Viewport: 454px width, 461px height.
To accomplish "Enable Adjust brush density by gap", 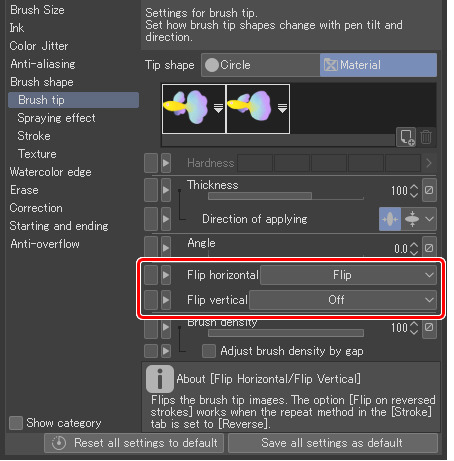I will pos(209,351).
